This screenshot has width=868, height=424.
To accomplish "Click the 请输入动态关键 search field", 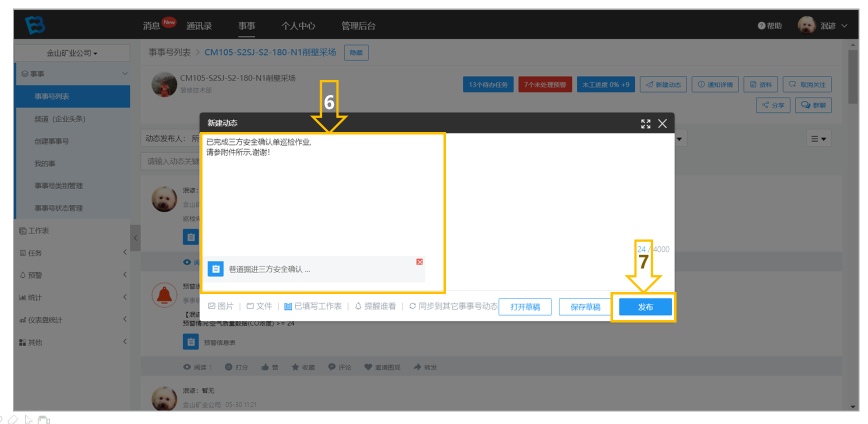I will point(170,161).
